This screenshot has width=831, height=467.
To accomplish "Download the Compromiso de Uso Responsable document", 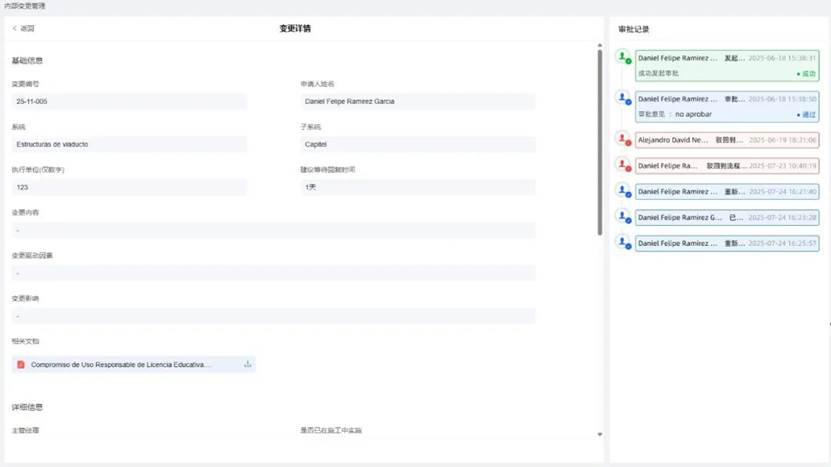I will [247, 364].
